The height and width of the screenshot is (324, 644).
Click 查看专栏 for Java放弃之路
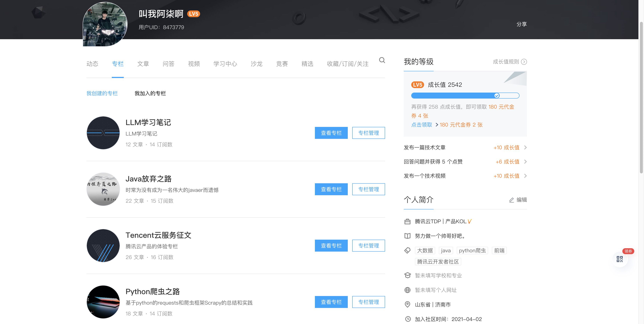tap(331, 189)
